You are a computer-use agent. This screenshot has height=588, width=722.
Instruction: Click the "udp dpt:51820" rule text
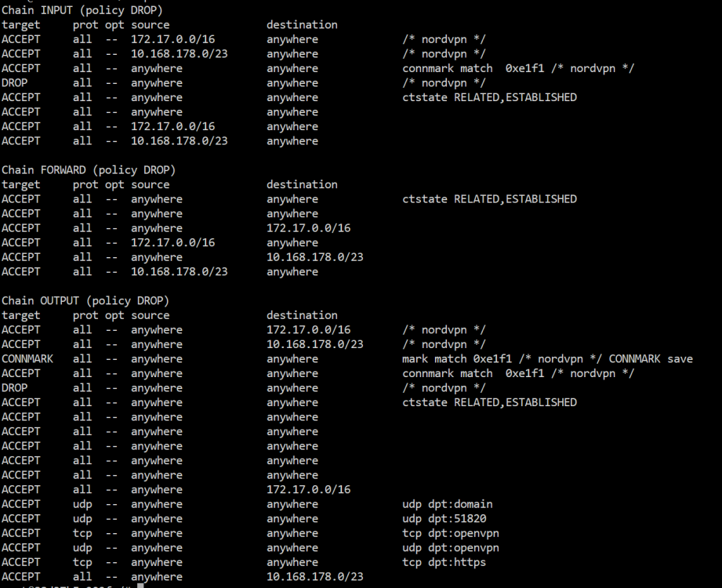point(444,518)
